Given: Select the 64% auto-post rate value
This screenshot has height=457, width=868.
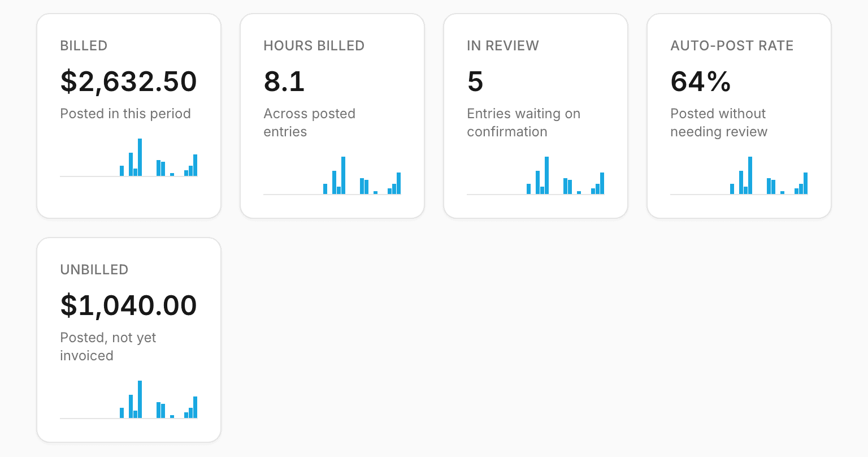Looking at the screenshot, I should pyautogui.click(x=701, y=81).
